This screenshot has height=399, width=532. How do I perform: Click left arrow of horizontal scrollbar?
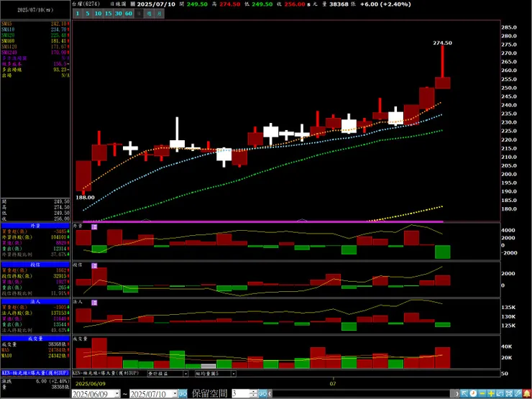click(x=270, y=393)
